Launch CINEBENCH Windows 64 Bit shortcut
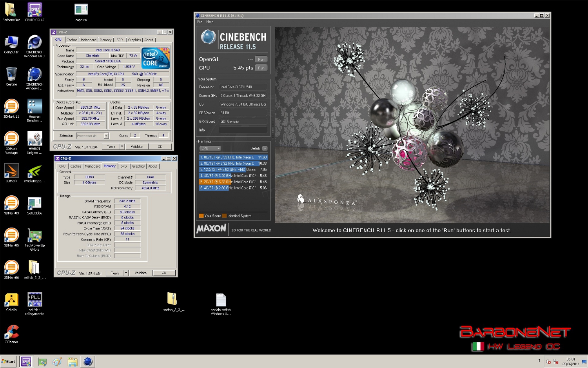This screenshot has height=368, width=588. pos(34,46)
